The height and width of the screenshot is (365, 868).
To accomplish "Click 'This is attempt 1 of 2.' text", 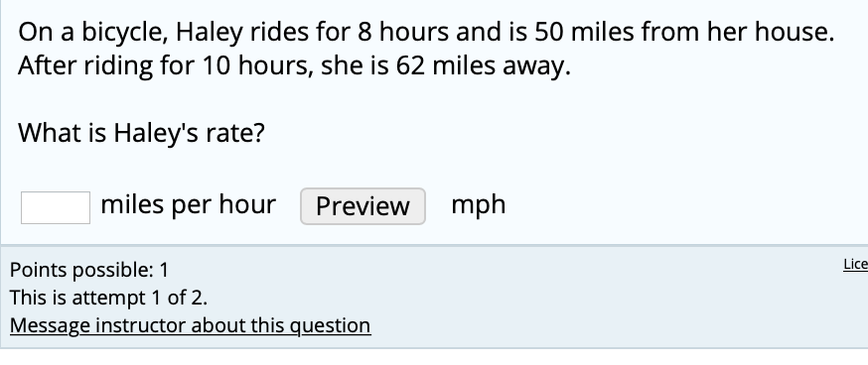I will pos(108,298).
